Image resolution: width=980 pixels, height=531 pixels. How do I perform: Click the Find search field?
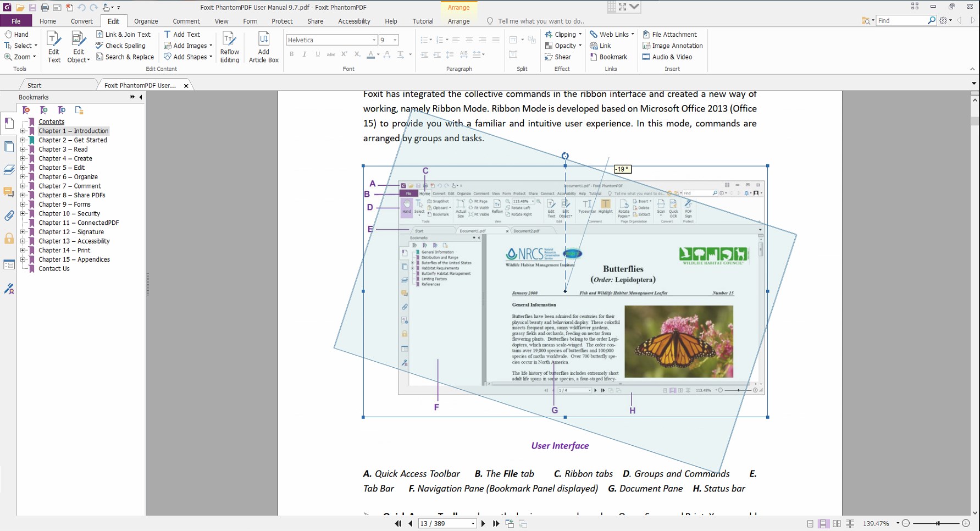(902, 21)
